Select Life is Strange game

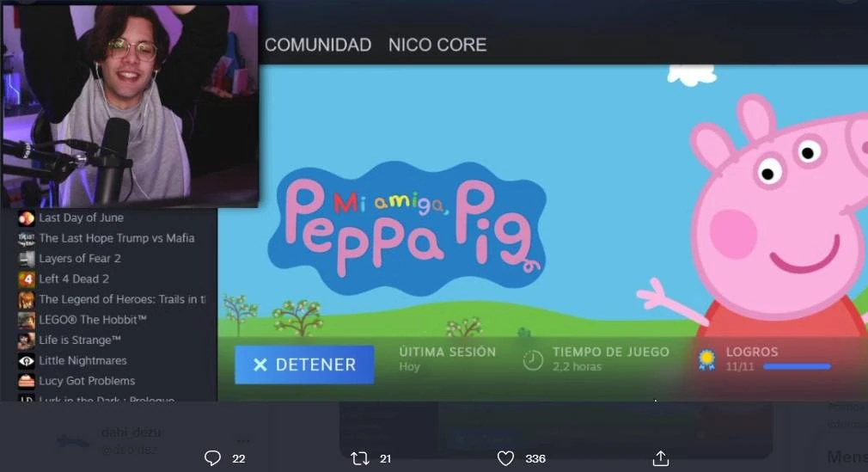click(80, 340)
